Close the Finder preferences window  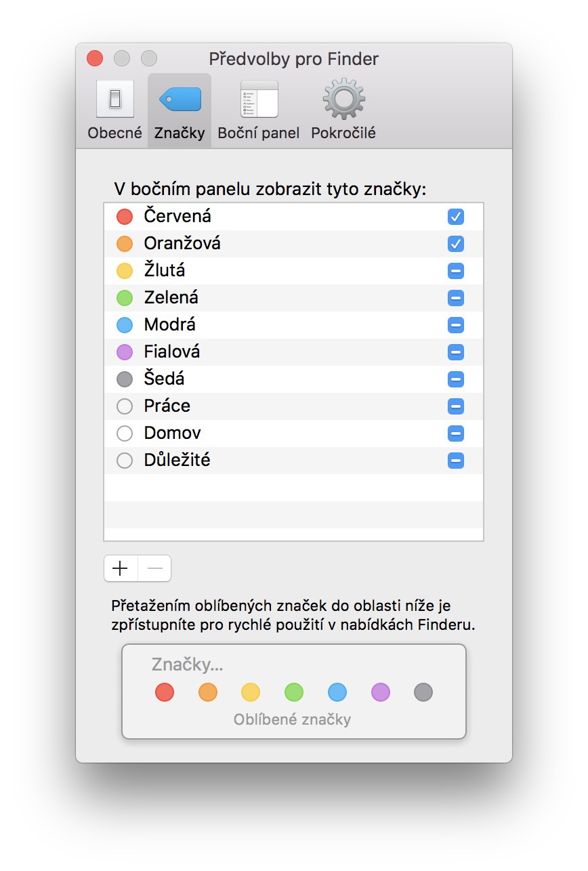tap(95, 59)
